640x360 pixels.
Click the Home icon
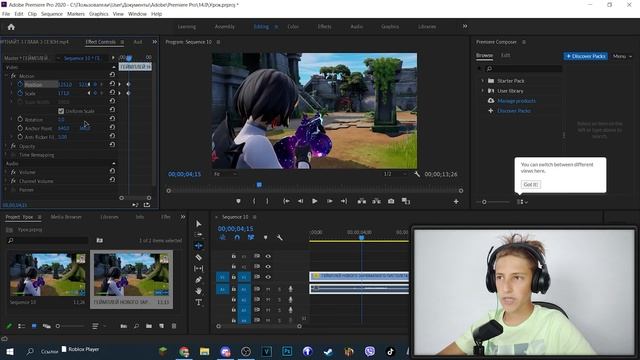(11, 27)
